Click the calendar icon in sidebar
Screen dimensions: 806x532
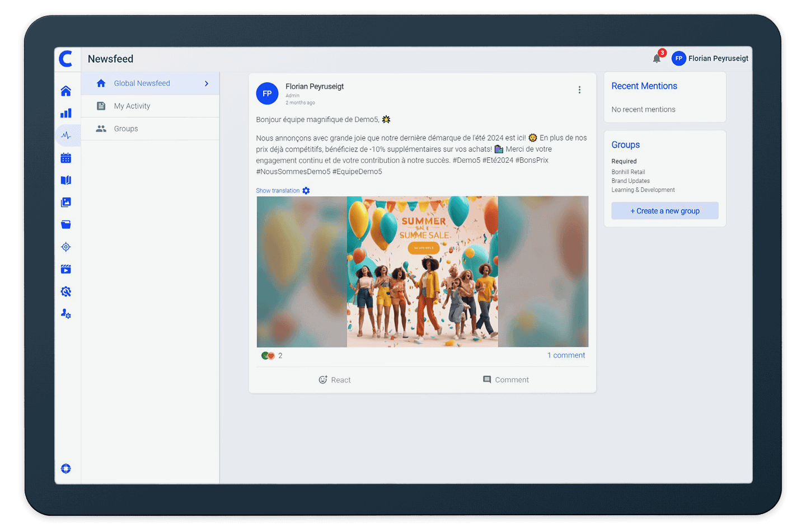pos(66,158)
